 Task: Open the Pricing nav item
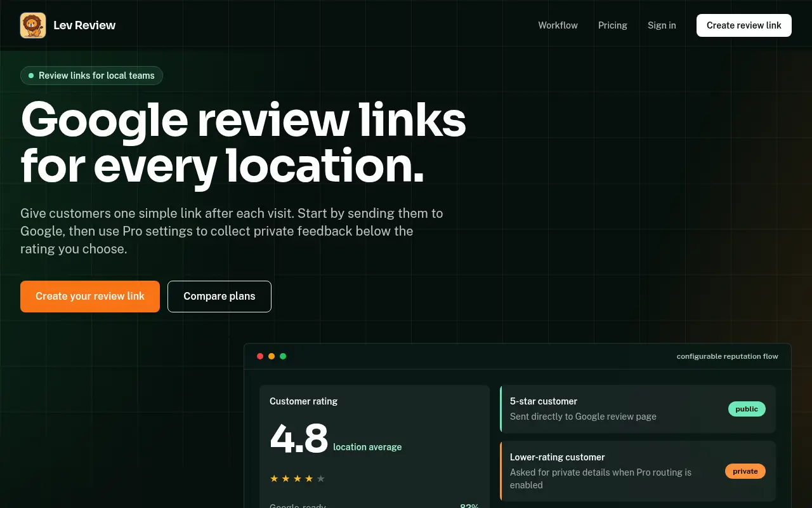coord(612,25)
